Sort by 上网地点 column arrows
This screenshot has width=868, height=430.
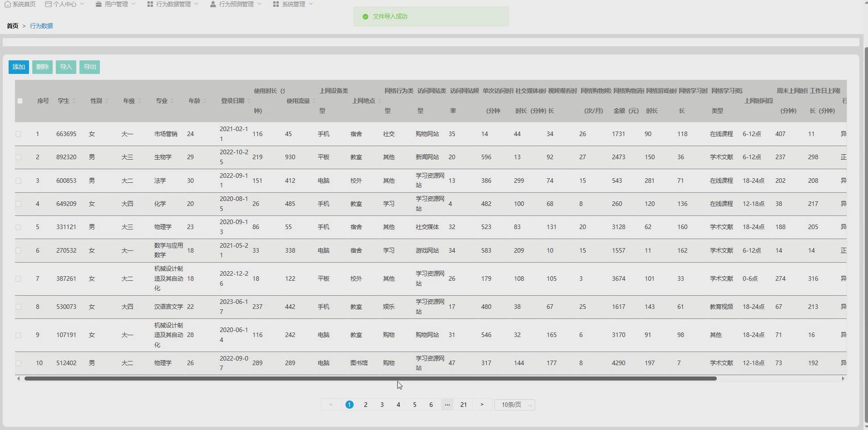(379, 101)
